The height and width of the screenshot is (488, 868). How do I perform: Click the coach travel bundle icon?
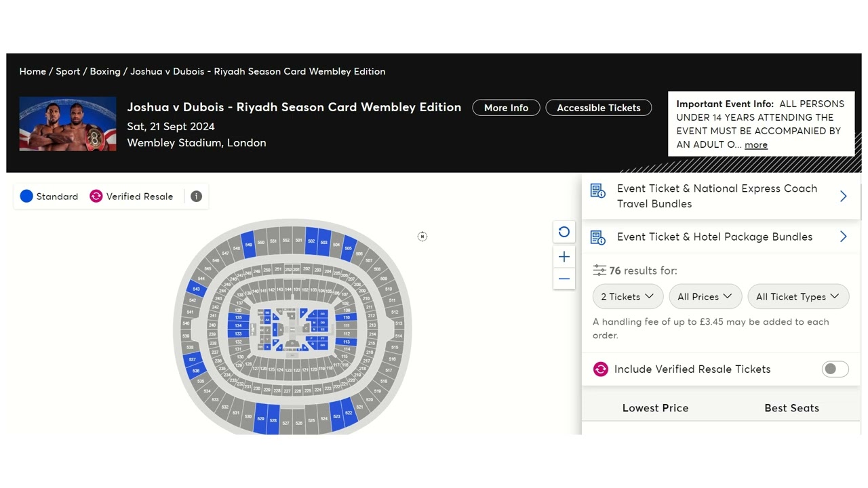pyautogui.click(x=597, y=191)
